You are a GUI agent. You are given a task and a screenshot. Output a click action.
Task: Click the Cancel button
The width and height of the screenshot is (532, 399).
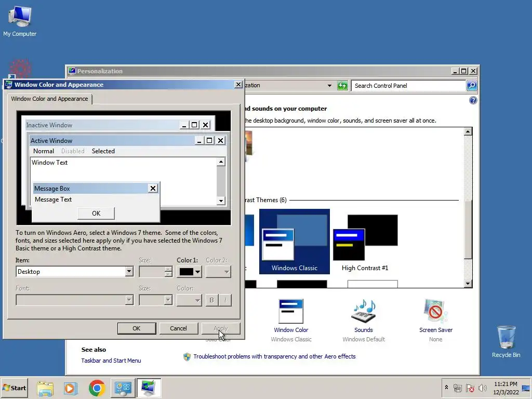(179, 328)
